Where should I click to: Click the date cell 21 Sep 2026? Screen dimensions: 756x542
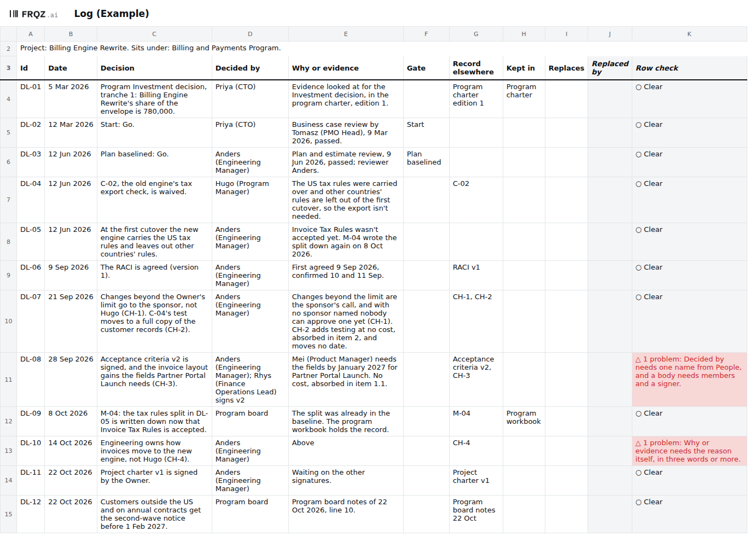[x=71, y=322]
